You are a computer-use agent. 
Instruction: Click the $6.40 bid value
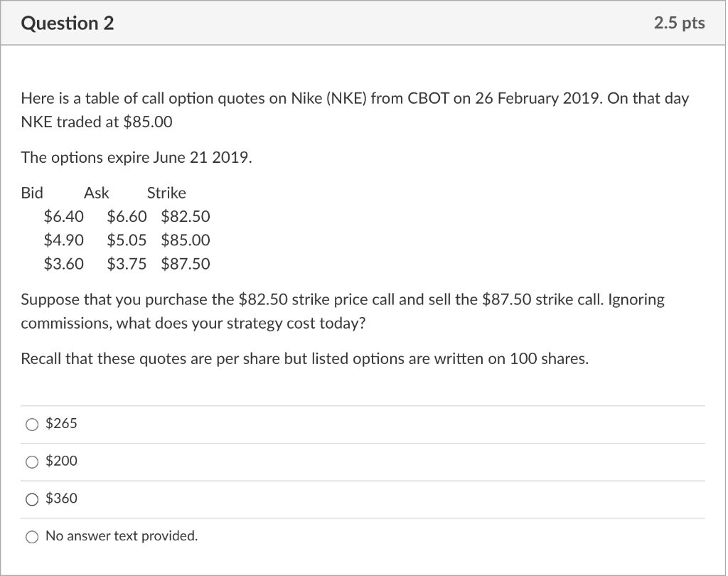coord(63,216)
